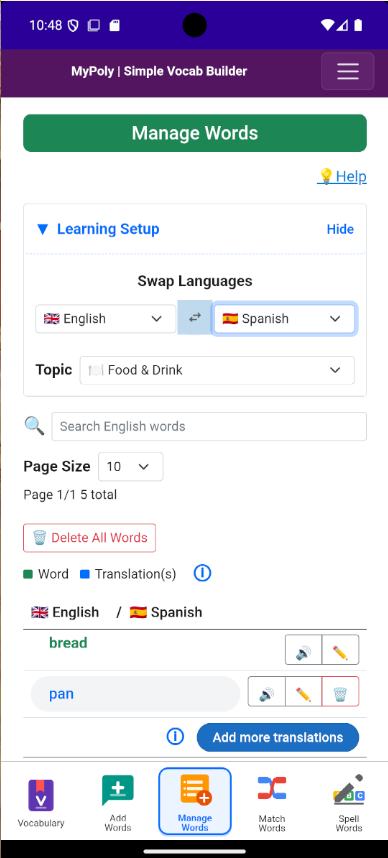388x858 pixels.
Task: Go to the Add Words tab
Action: tap(118, 802)
